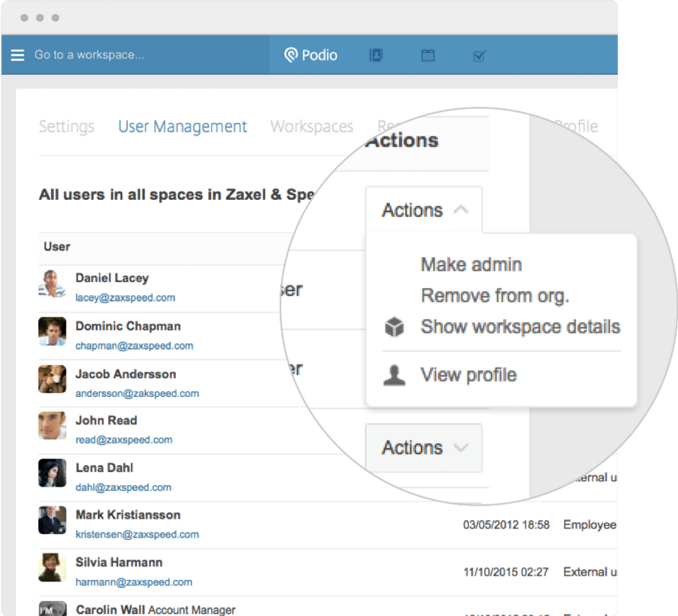
Task: Choose Remove from org. option
Action: coord(494,295)
